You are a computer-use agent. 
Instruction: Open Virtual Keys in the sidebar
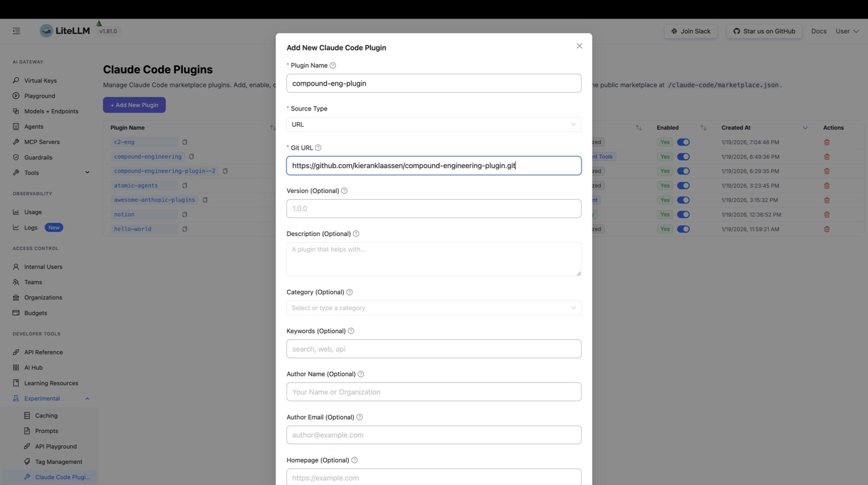[x=40, y=80]
